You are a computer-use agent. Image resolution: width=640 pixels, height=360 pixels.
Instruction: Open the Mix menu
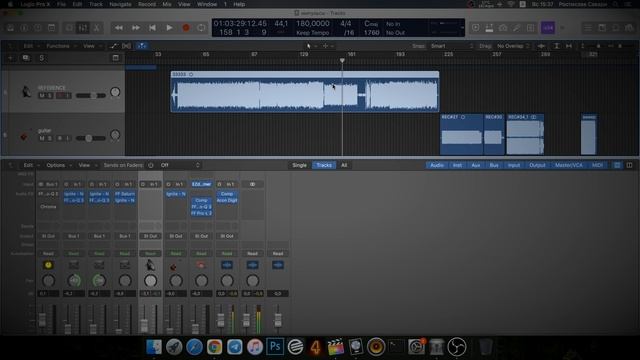coord(167,4)
